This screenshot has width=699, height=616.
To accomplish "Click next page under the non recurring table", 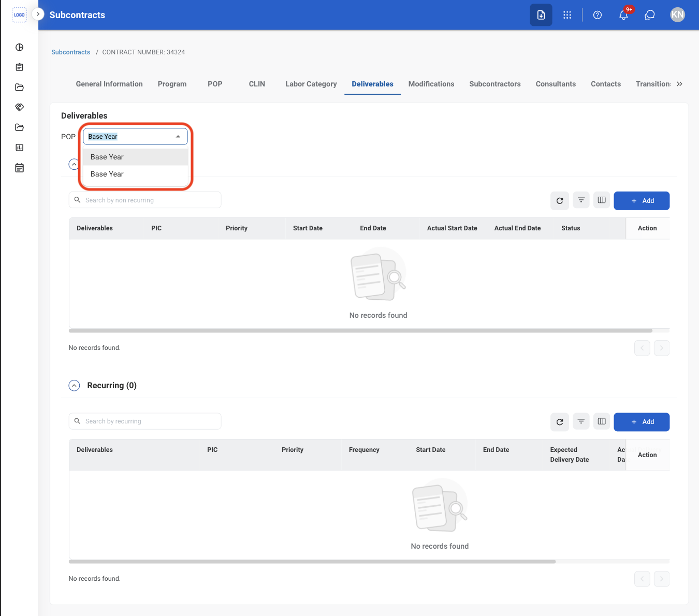I will click(662, 348).
